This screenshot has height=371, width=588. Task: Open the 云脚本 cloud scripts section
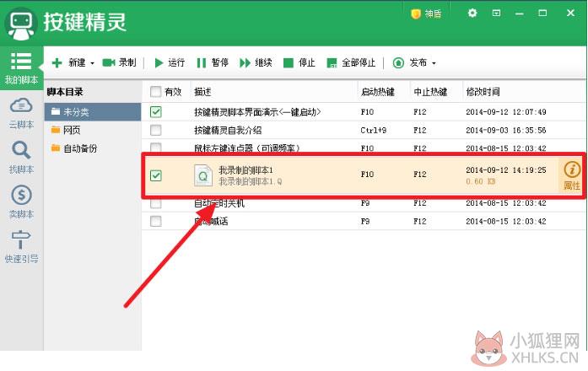pos(21,113)
